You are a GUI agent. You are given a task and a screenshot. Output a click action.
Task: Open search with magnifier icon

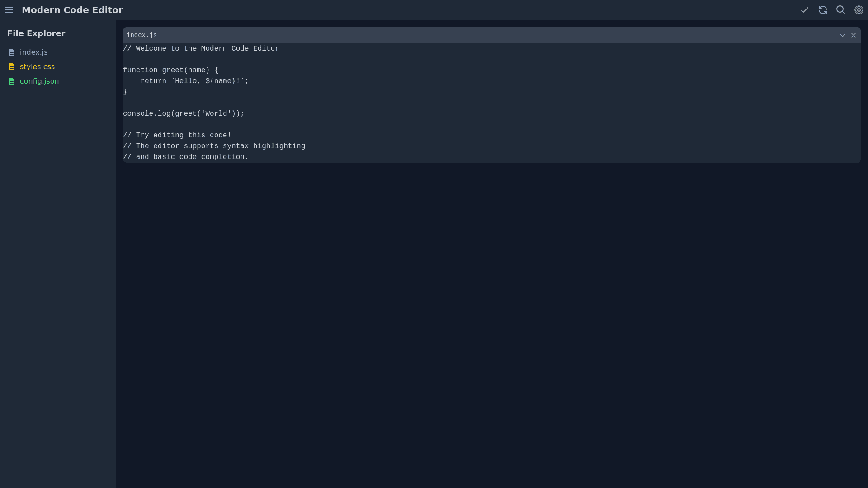point(840,10)
